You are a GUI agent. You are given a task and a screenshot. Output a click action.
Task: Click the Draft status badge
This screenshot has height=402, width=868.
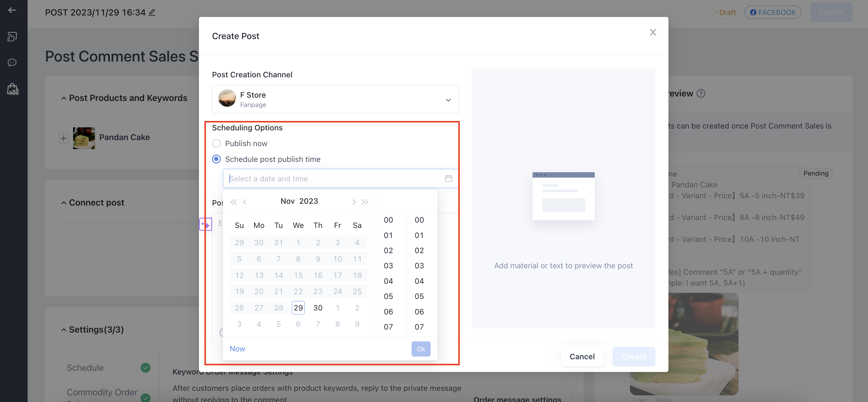[725, 12]
